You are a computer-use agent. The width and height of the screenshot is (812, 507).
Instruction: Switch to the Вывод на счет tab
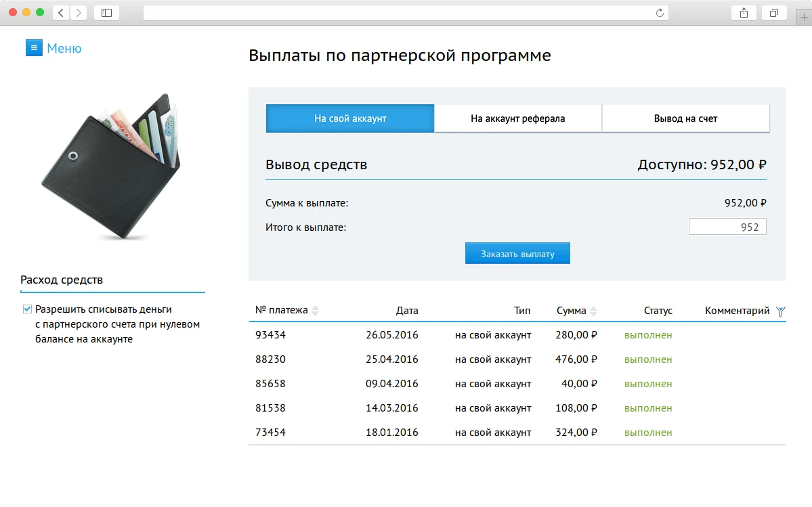pyautogui.click(x=685, y=118)
